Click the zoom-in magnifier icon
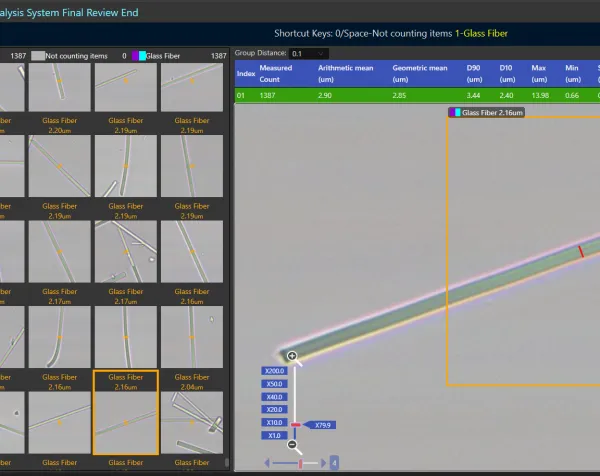This screenshot has width=600, height=476. coord(293,357)
